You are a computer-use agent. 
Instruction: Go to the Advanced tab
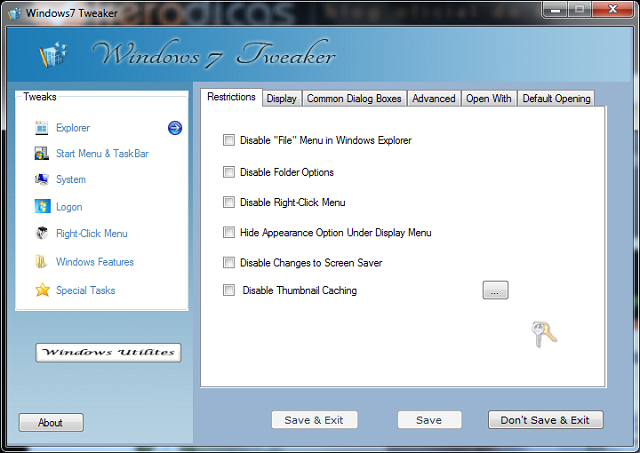coord(433,98)
